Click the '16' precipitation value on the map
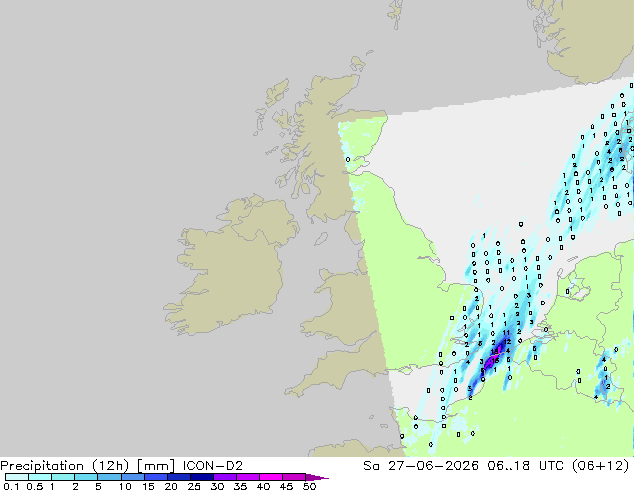Image resolution: width=634 pixels, height=490 pixels. pos(495,360)
